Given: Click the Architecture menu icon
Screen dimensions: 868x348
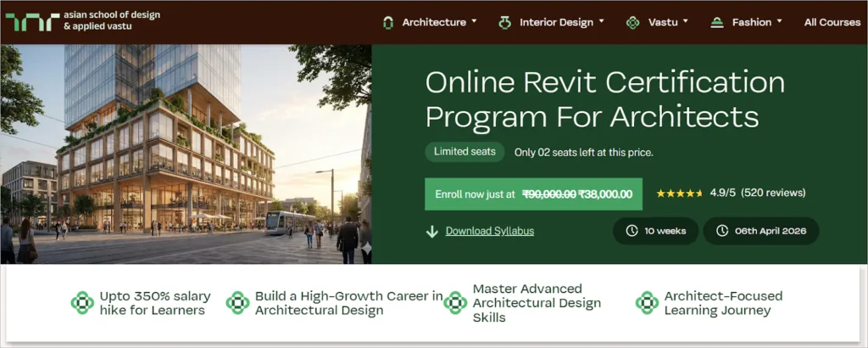Looking at the screenshot, I should 388,22.
